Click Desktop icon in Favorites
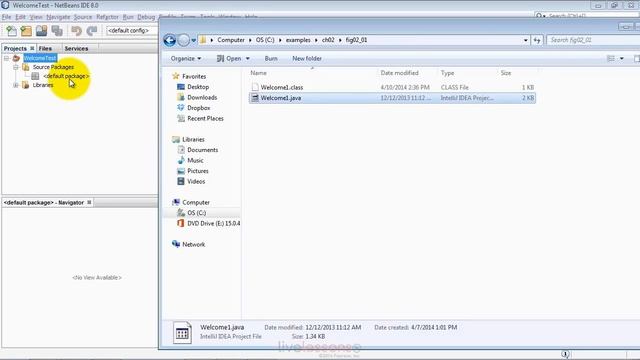 pyautogui.click(x=181, y=87)
